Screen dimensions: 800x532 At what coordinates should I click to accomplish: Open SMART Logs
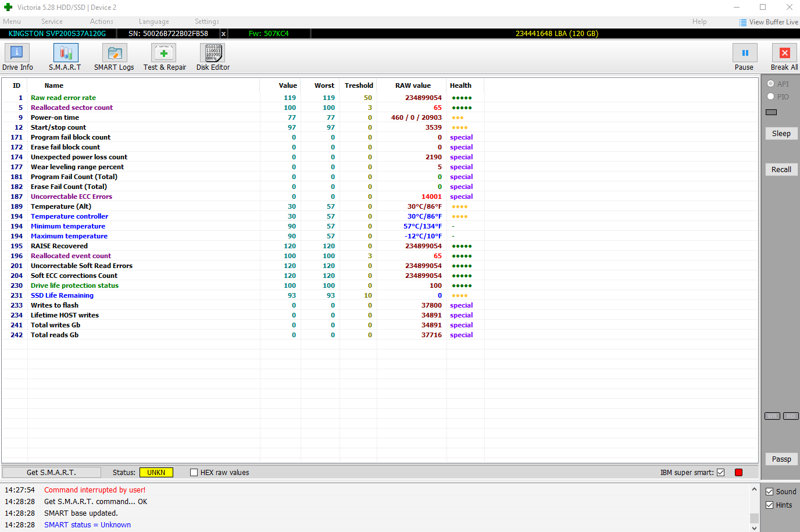click(x=115, y=53)
